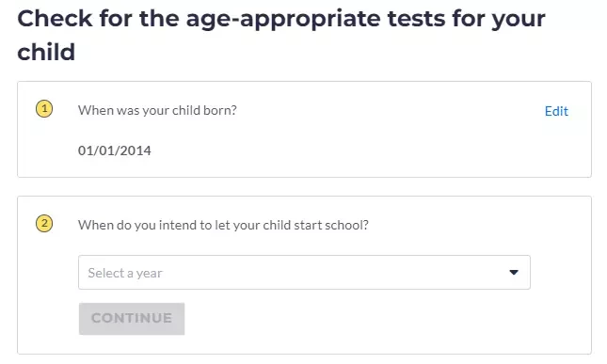Click the yellow step 1 number badge
607x364 pixels.
coord(44,109)
